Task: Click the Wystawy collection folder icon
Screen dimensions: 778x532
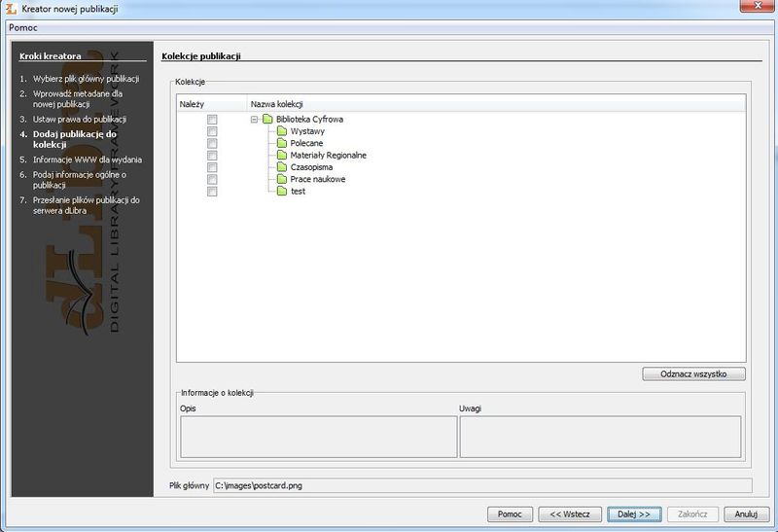Action: [282, 131]
